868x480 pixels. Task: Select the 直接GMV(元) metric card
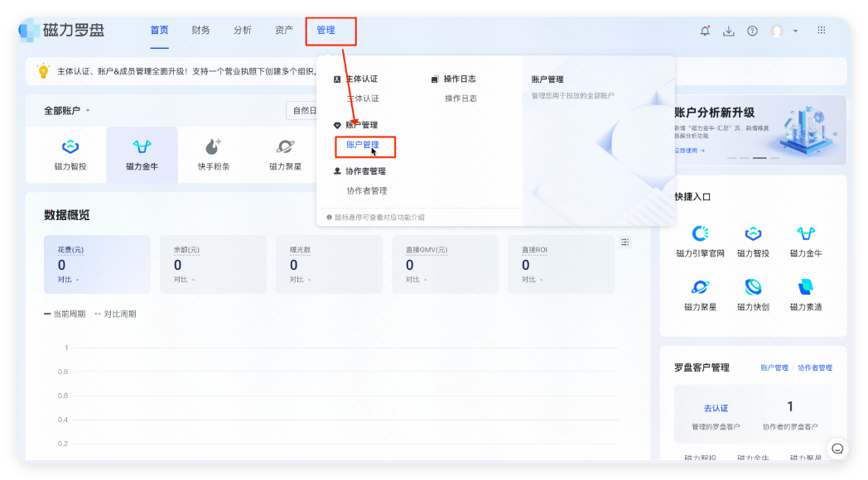(445, 264)
